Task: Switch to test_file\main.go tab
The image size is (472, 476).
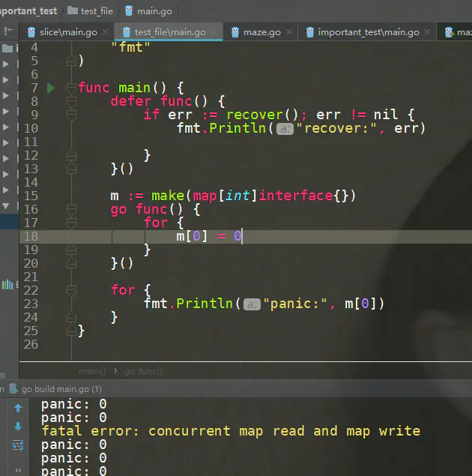Action: 170,32
